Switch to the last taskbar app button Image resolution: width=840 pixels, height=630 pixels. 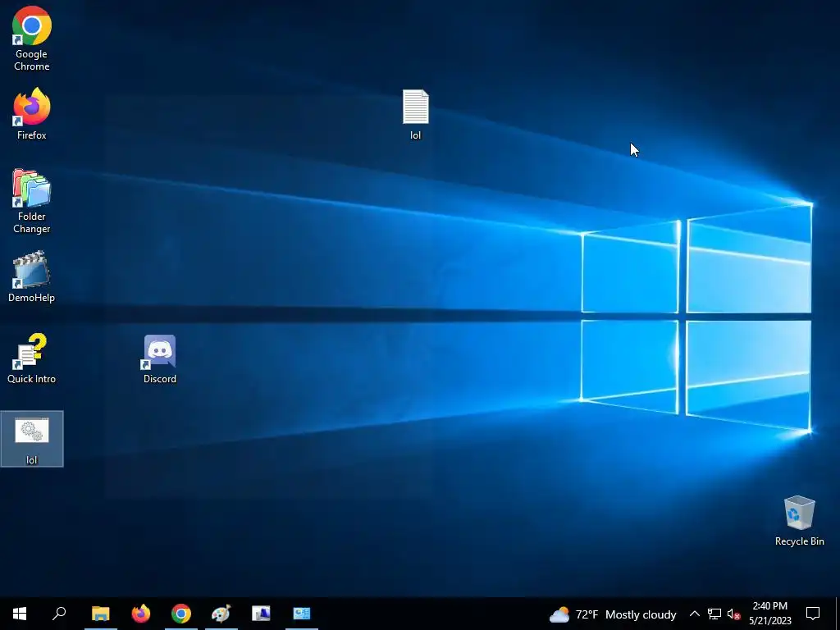click(302, 614)
